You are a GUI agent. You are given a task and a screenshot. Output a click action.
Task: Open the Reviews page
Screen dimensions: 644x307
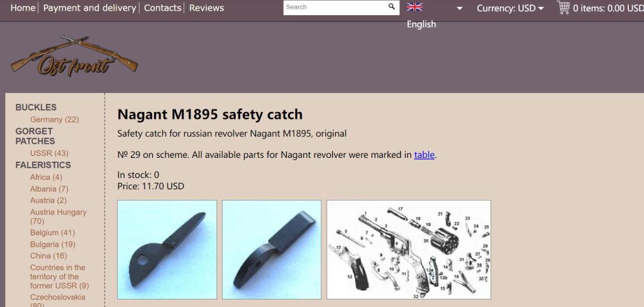pyautogui.click(x=206, y=8)
